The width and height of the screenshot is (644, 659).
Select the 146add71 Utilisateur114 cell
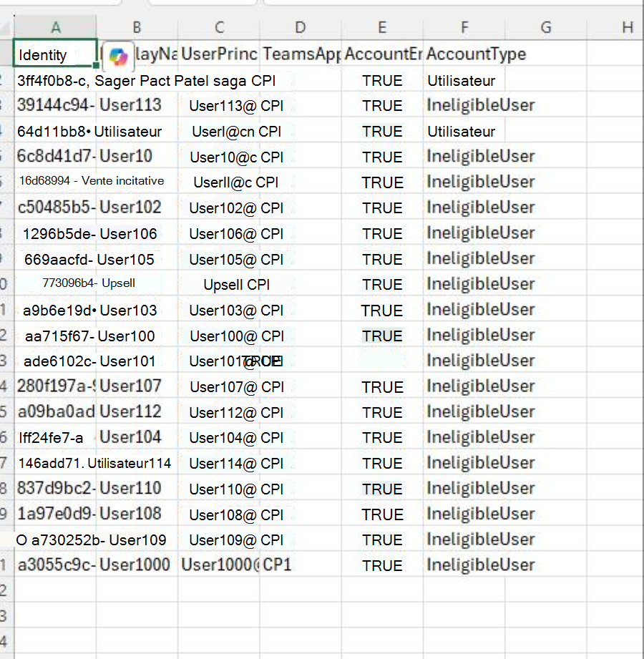(94, 463)
